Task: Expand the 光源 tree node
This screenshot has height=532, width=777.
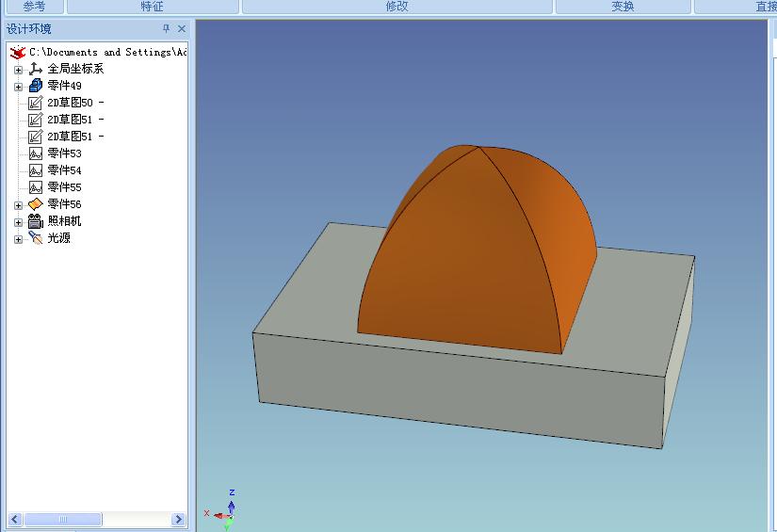Action: click(18, 238)
